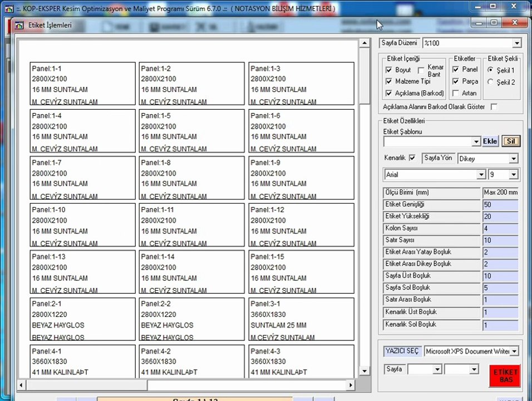This screenshot has height=401, width=532.
Task: Uncheck Açıklama (Barkod) option
Action: [x=389, y=93]
